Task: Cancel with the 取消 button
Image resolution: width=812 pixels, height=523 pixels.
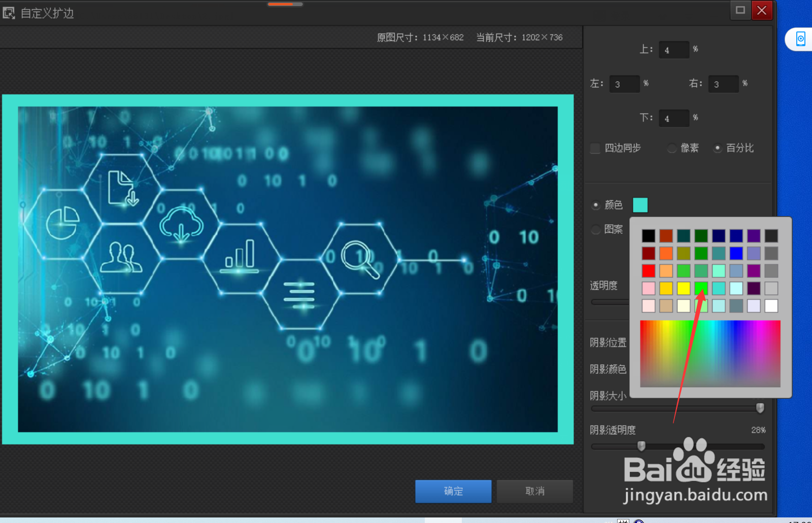Action: coord(535,491)
